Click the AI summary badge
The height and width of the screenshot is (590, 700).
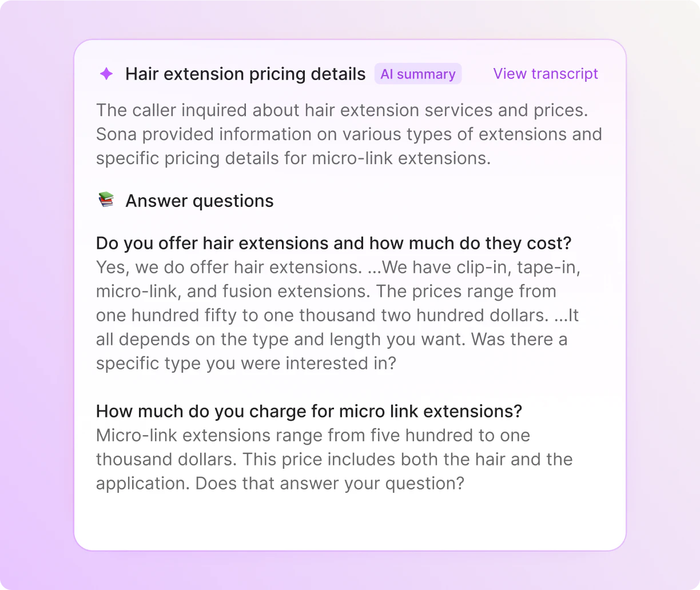[417, 74]
